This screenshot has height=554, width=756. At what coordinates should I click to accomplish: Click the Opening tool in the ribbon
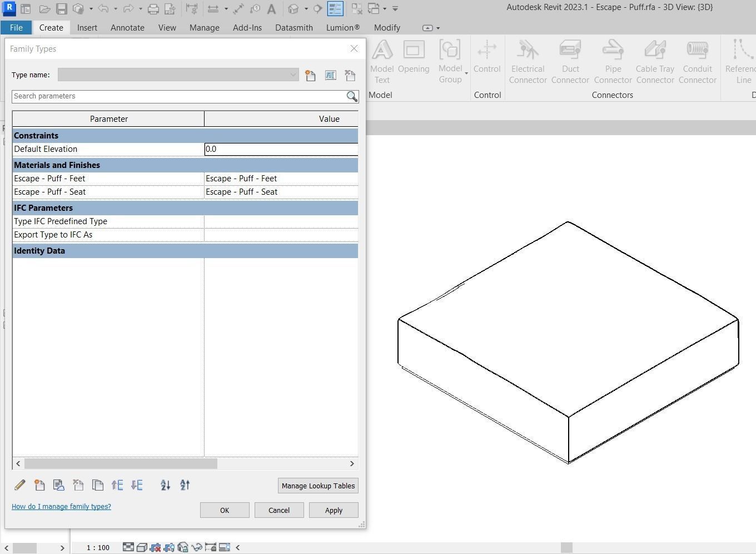[414, 57]
